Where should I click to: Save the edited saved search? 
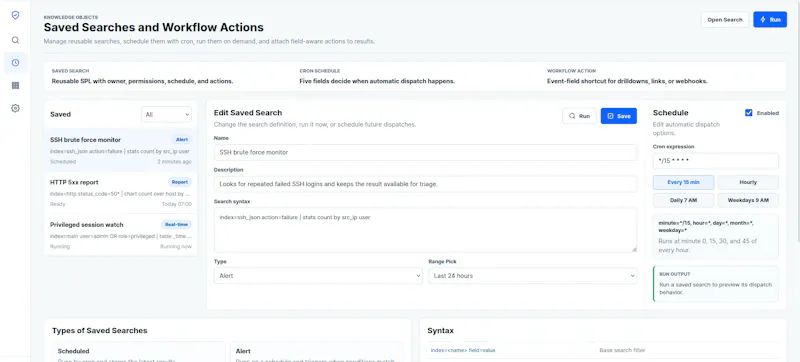(x=618, y=116)
